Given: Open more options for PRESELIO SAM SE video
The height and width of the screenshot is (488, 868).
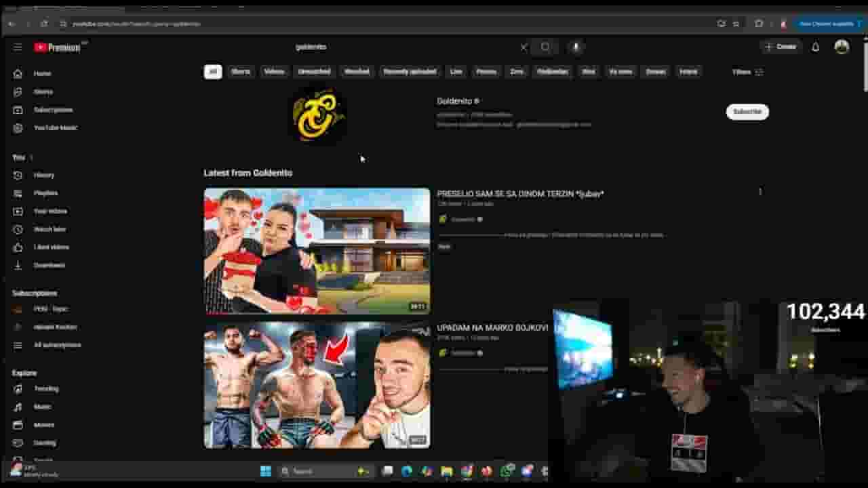Looking at the screenshot, I should click(x=760, y=192).
